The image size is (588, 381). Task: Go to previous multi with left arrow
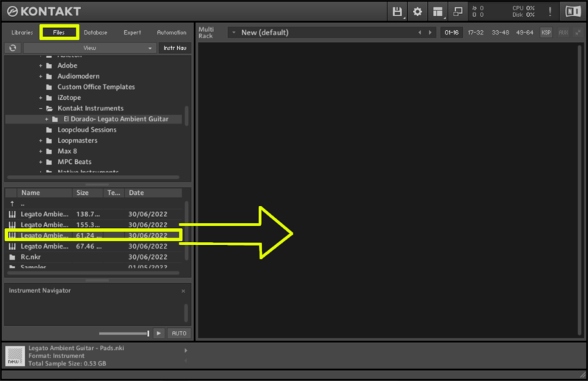[420, 32]
